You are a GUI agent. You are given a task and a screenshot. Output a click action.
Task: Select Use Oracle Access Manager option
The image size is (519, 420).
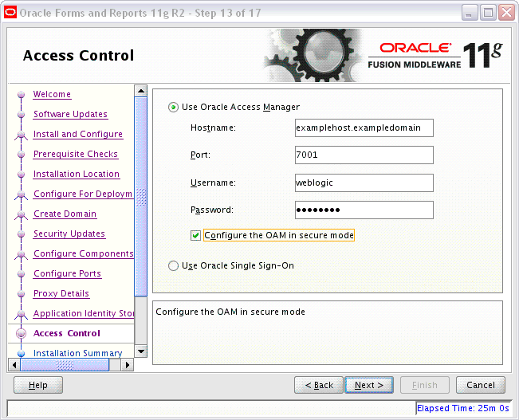coord(173,108)
